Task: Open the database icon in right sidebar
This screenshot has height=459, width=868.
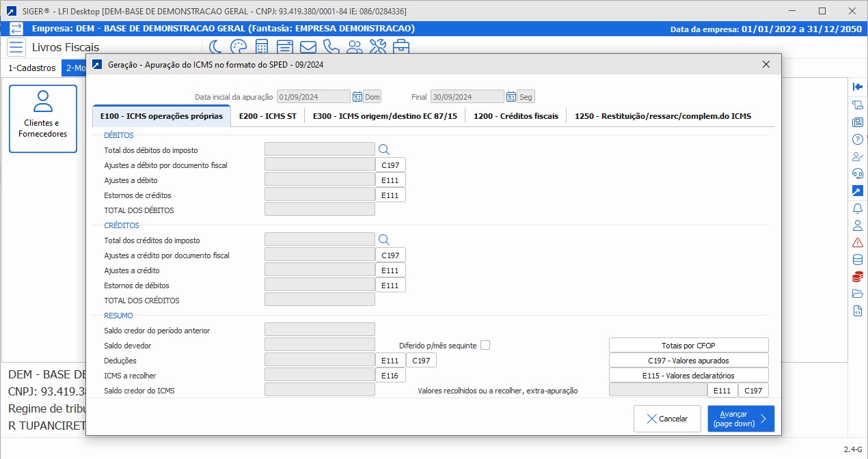Action: point(858,260)
